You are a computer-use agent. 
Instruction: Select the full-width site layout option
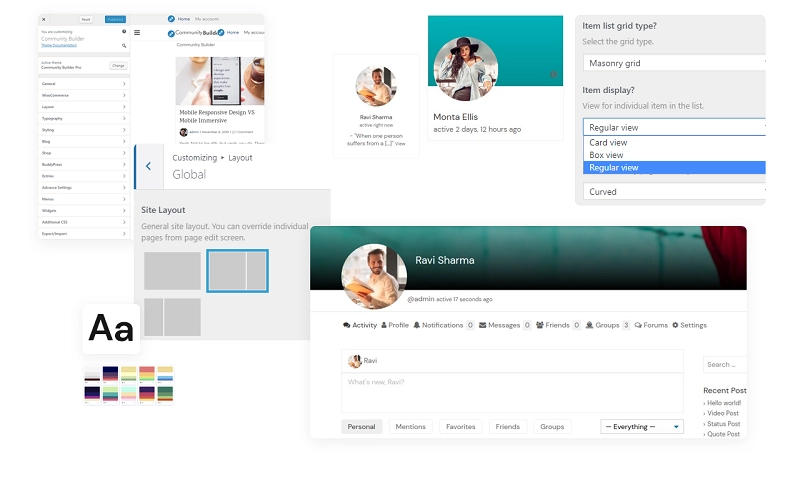[x=172, y=270]
